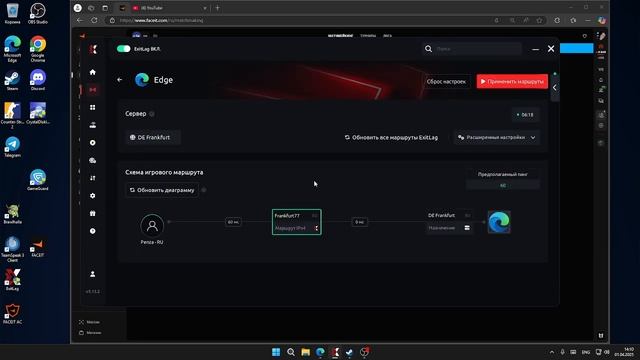Open the Discord desktop shortcut
Image resolution: width=640 pixels, height=360 pixels.
[x=38, y=80]
